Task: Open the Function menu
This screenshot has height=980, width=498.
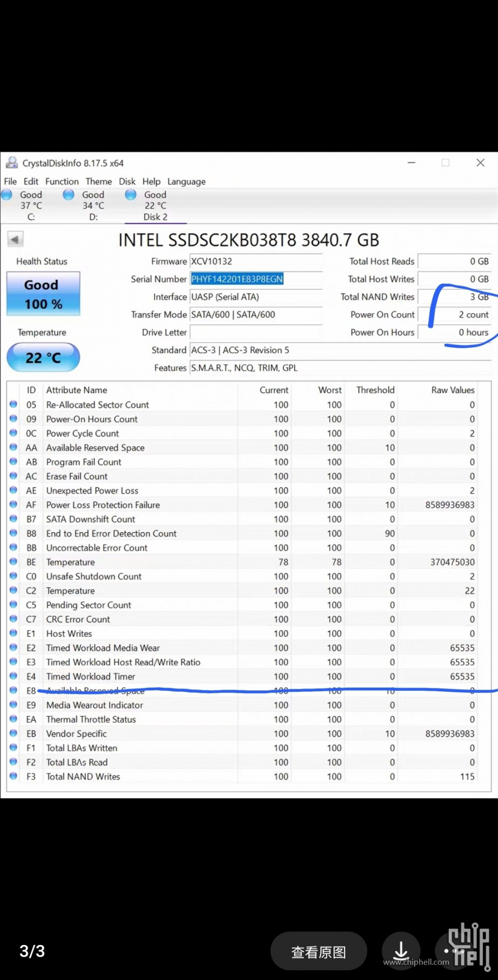Action: (x=62, y=181)
